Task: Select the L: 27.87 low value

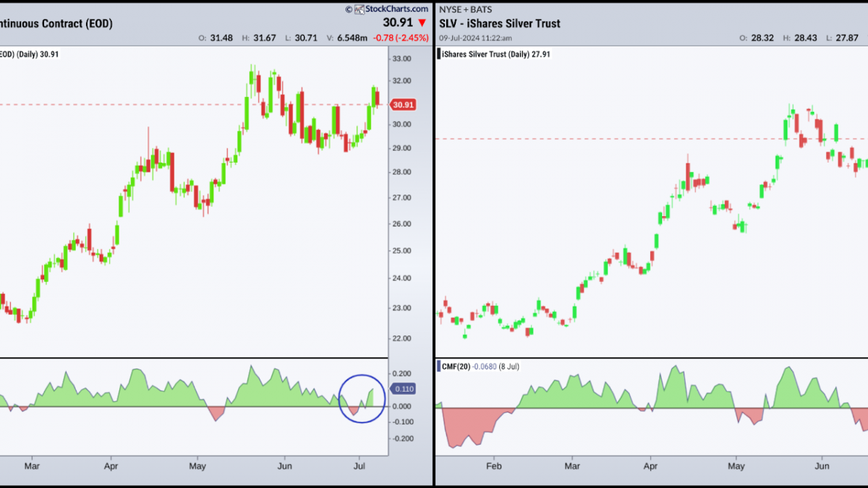Action: 842,38
